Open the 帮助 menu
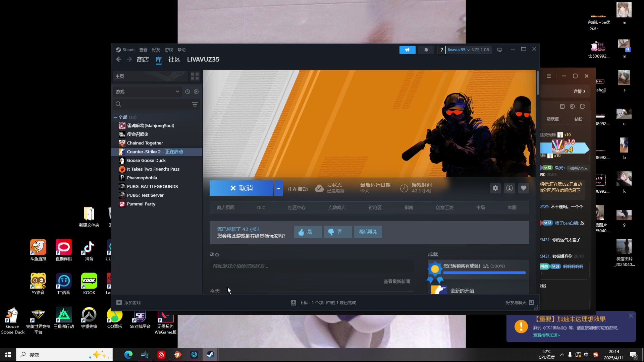644x362 pixels. pyautogui.click(x=181, y=50)
